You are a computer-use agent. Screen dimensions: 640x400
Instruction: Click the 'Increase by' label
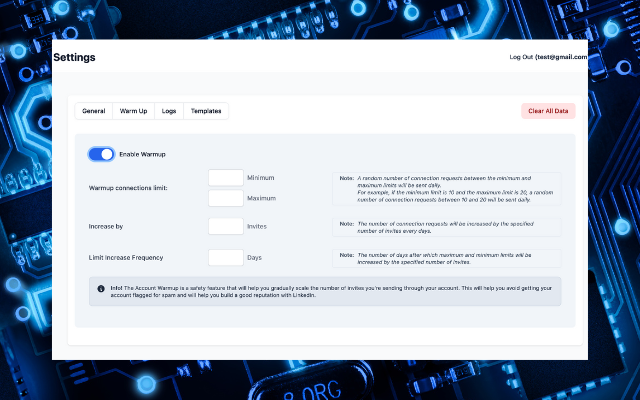coord(106,227)
